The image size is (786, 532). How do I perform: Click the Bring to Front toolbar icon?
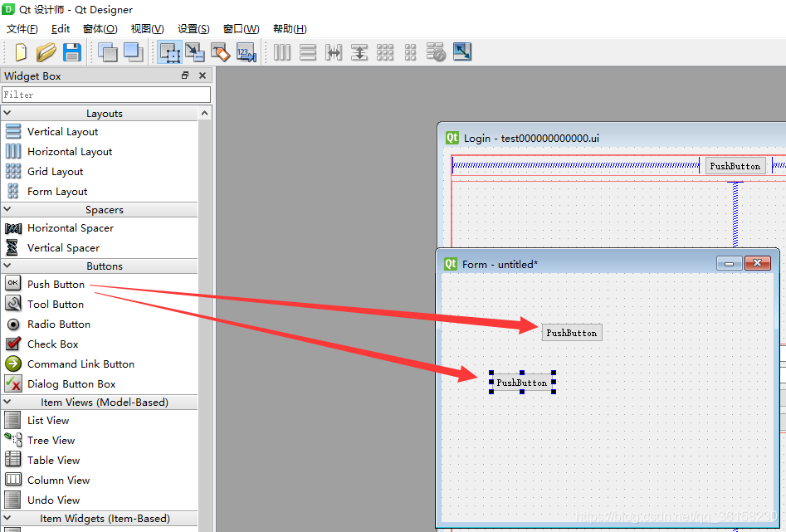coord(134,52)
